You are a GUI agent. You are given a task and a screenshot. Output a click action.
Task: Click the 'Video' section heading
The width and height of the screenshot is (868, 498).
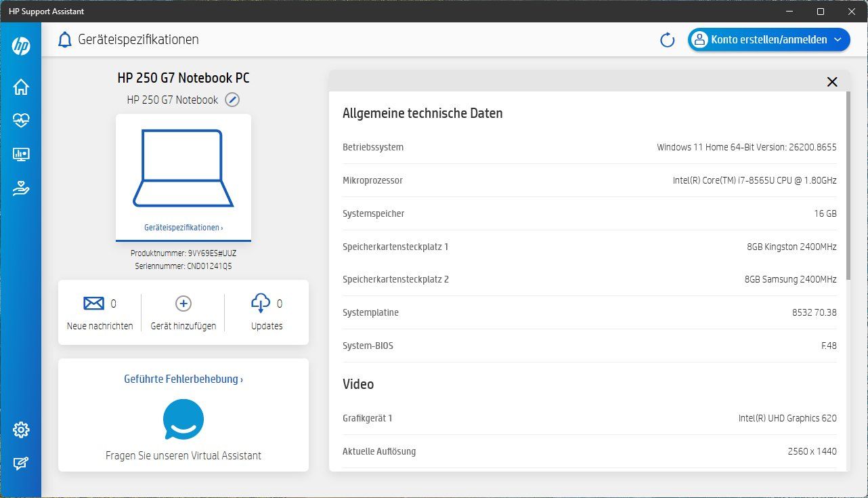[x=358, y=384]
